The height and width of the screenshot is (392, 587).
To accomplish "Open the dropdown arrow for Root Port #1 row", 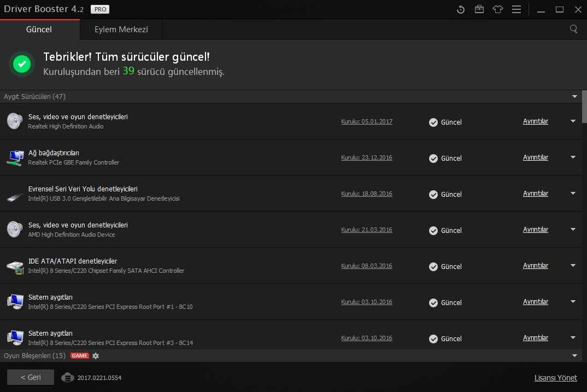I will click(573, 302).
